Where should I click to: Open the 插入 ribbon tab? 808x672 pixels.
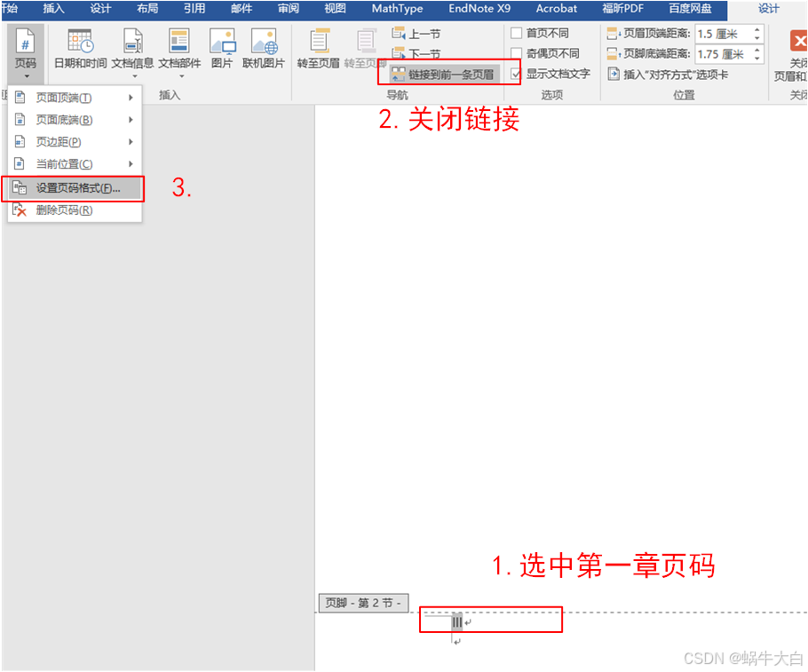(53, 8)
